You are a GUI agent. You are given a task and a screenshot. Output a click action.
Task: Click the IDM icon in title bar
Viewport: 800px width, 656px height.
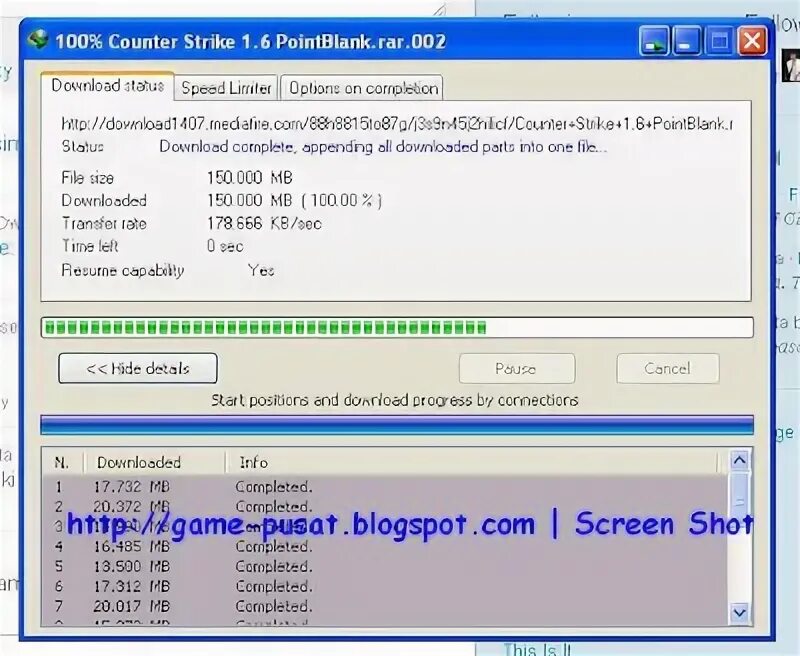pyautogui.click(x=38, y=40)
